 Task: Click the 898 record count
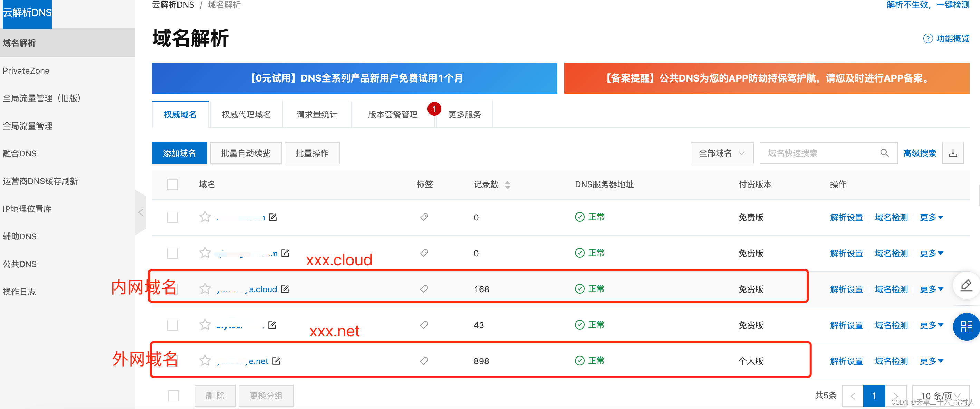[481, 361]
